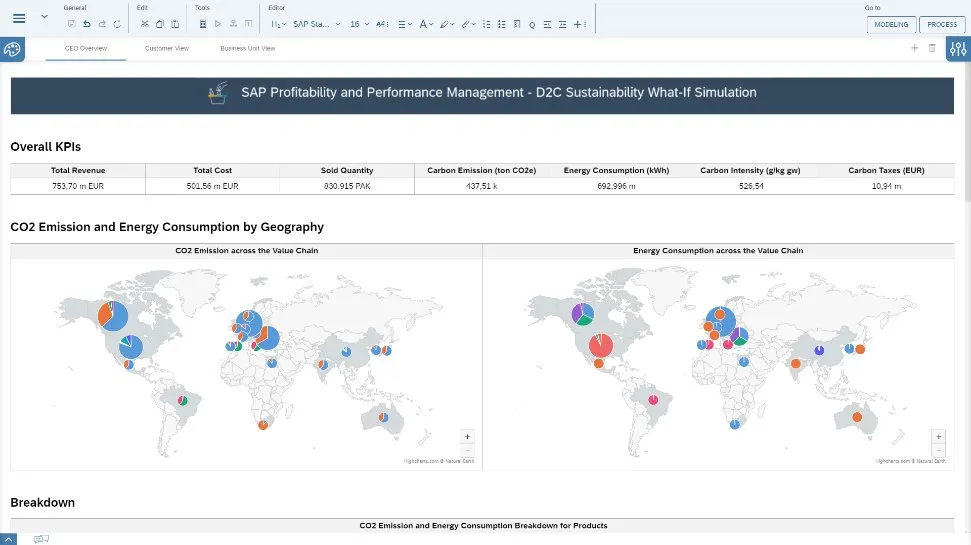Viewport: 971px width, 545px height.
Task: Expand the chevron next to the menu icon
Action: pyautogui.click(x=44, y=17)
